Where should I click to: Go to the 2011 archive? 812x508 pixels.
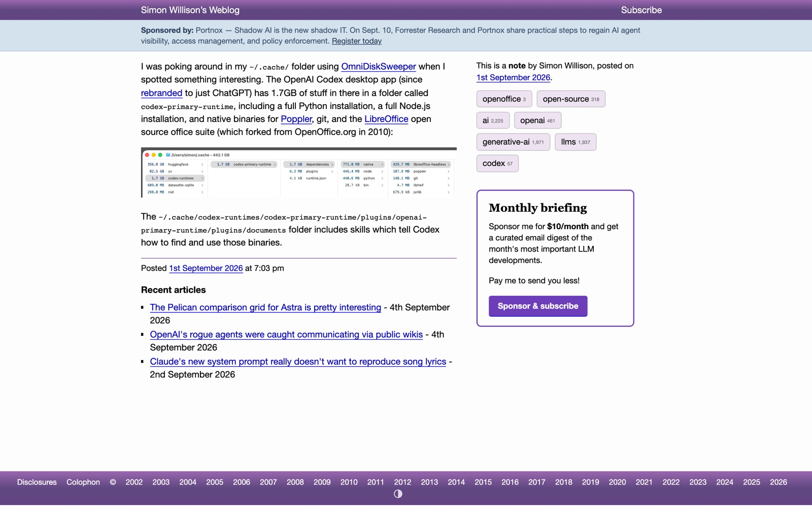(376, 482)
